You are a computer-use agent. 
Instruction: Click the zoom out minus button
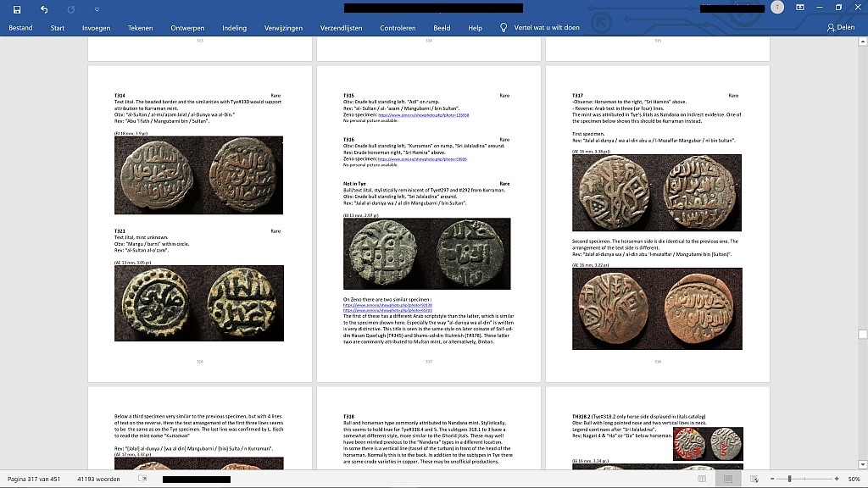point(771,480)
